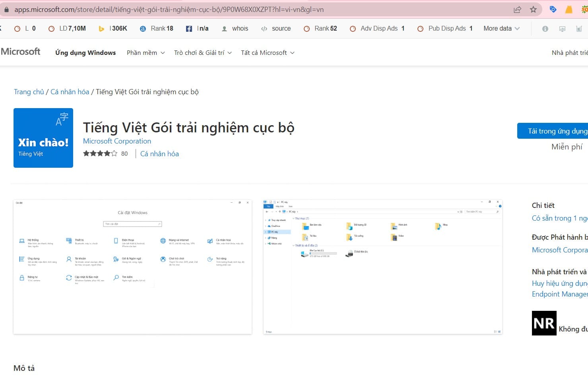Click the SEOquake density beaker icon

[579, 29]
